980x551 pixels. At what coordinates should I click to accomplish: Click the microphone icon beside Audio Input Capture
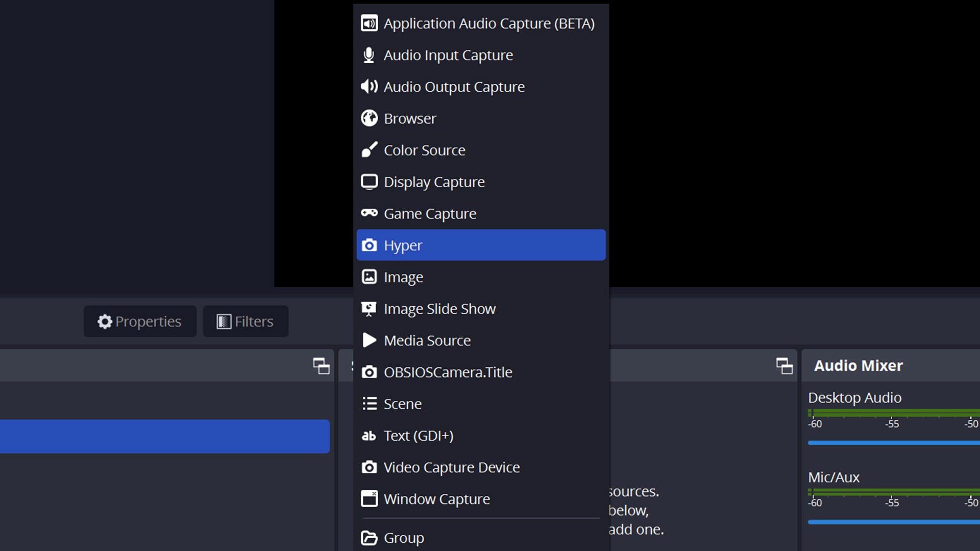(x=369, y=55)
